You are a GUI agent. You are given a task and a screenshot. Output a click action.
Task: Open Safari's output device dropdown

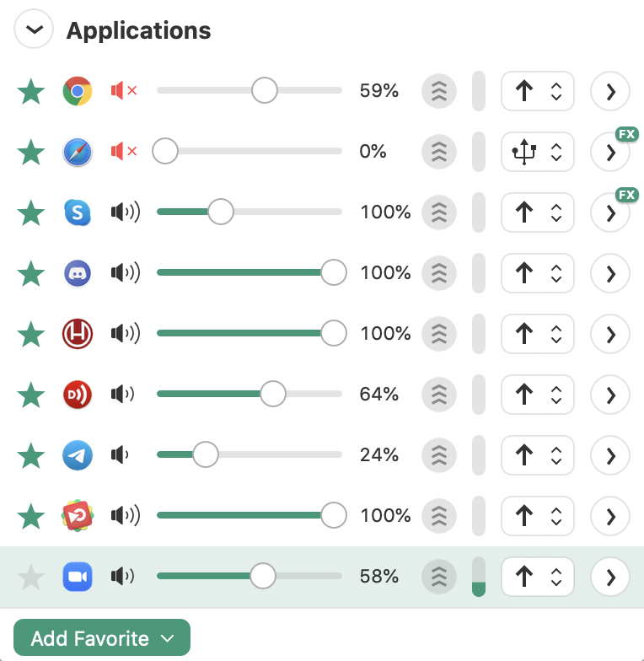tap(537, 152)
